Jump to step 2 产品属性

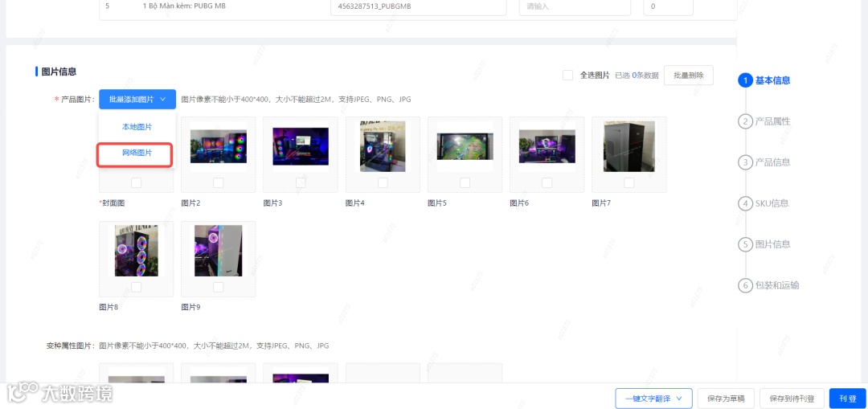[x=764, y=121]
